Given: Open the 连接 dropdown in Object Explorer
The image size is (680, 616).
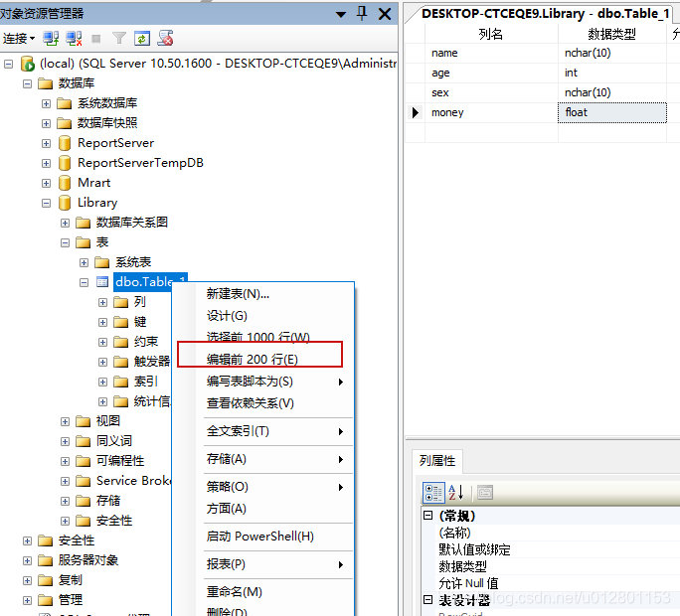Looking at the screenshot, I should coord(18,39).
